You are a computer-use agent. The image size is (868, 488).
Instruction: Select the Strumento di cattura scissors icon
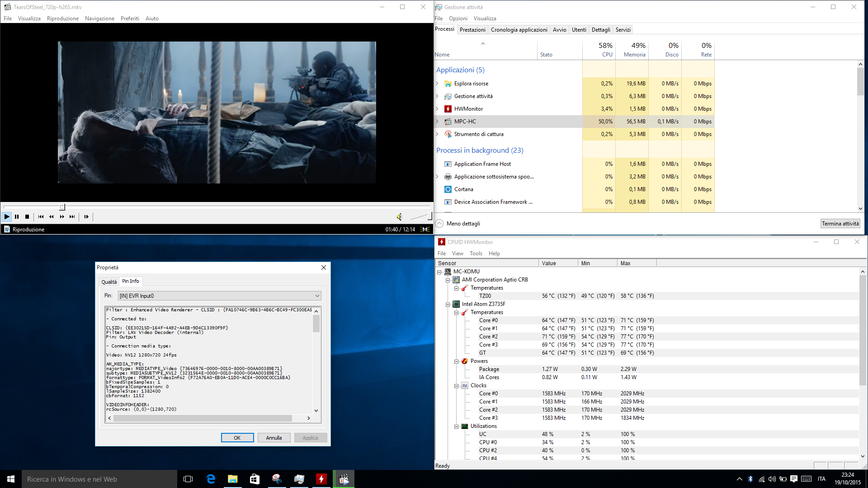click(448, 134)
